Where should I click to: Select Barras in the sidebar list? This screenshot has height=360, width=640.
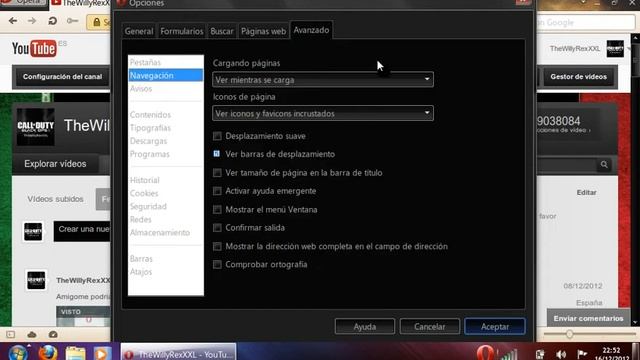[165, 258]
